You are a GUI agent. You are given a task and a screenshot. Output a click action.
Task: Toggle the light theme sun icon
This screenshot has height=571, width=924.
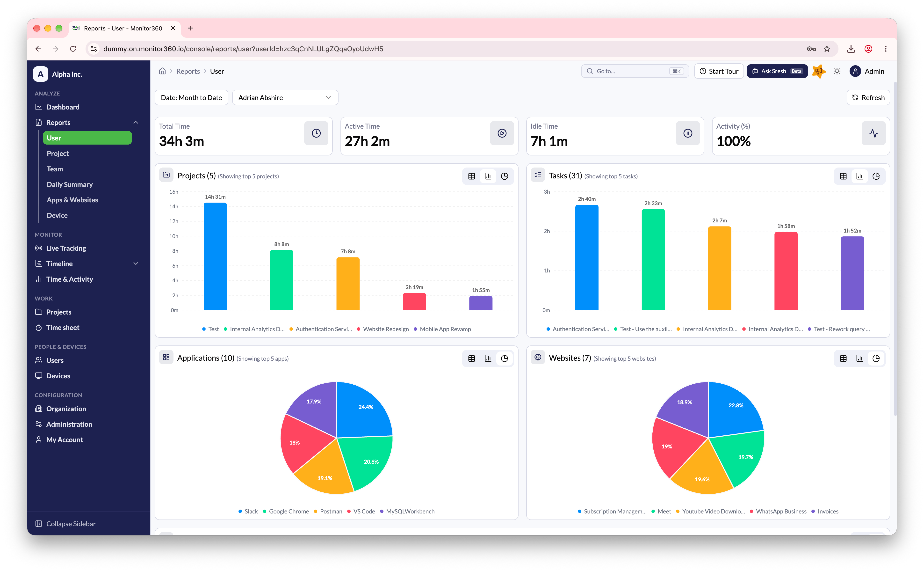point(837,71)
